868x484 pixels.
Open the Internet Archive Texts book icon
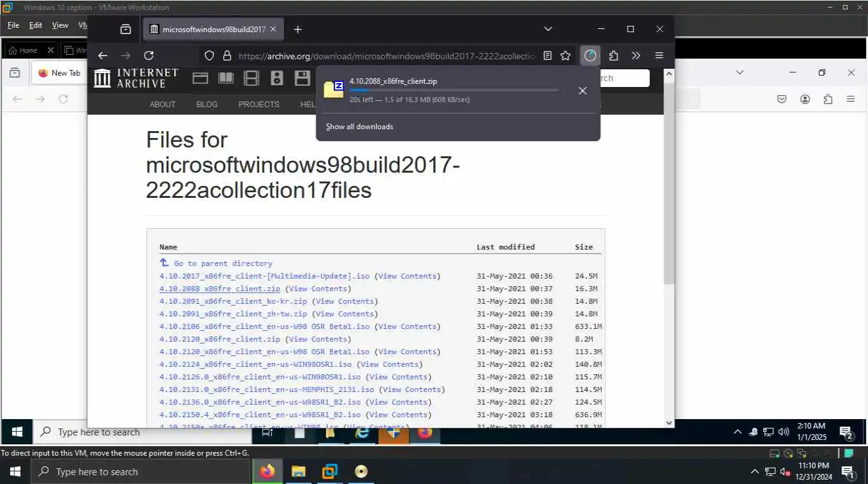pyautogui.click(x=226, y=78)
